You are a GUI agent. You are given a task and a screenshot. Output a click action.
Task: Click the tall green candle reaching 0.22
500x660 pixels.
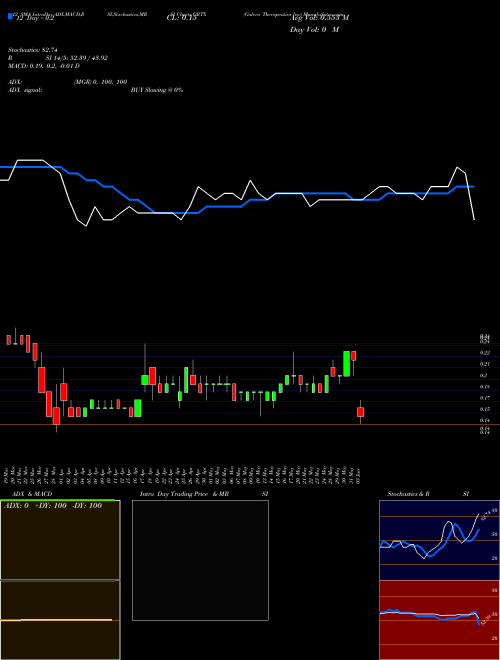click(347, 364)
